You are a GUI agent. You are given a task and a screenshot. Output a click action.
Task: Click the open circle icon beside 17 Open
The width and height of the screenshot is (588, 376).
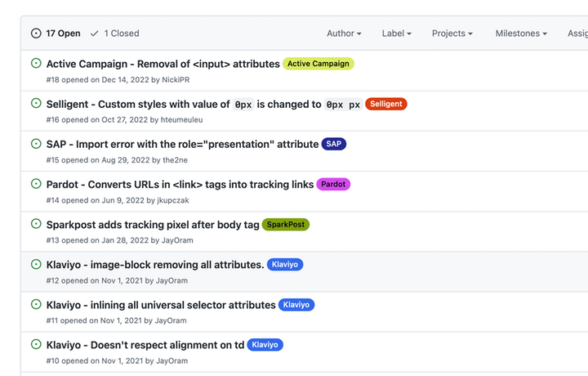tap(36, 34)
